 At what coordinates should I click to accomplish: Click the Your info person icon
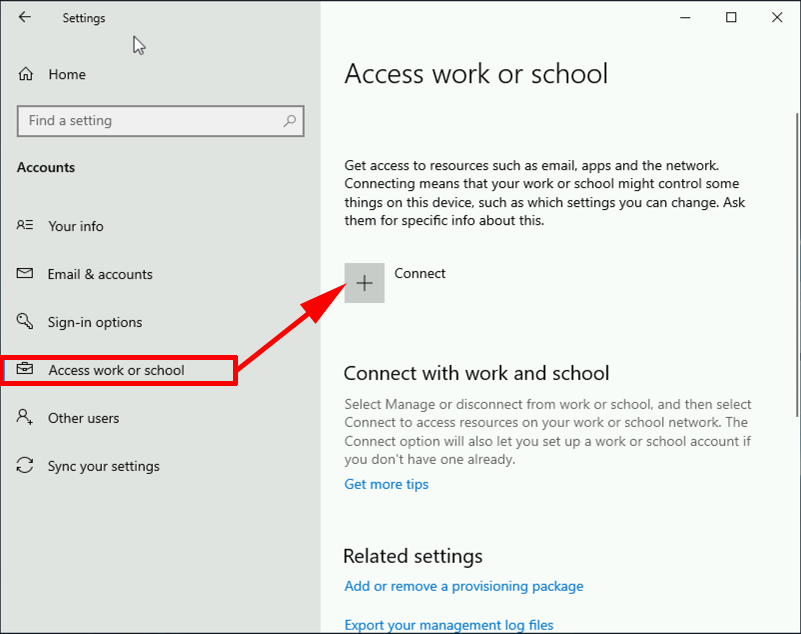coord(25,225)
